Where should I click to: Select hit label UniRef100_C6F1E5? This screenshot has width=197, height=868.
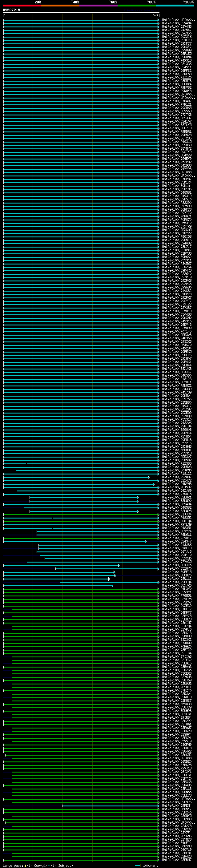(177, 54)
